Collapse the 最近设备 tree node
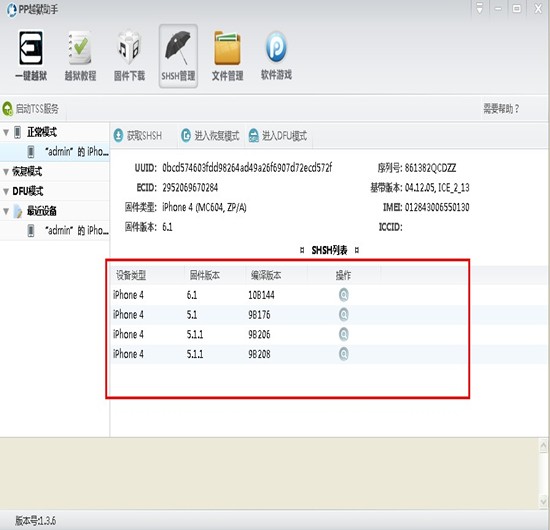The height and width of the screenshot is (530, 550). 6,211
